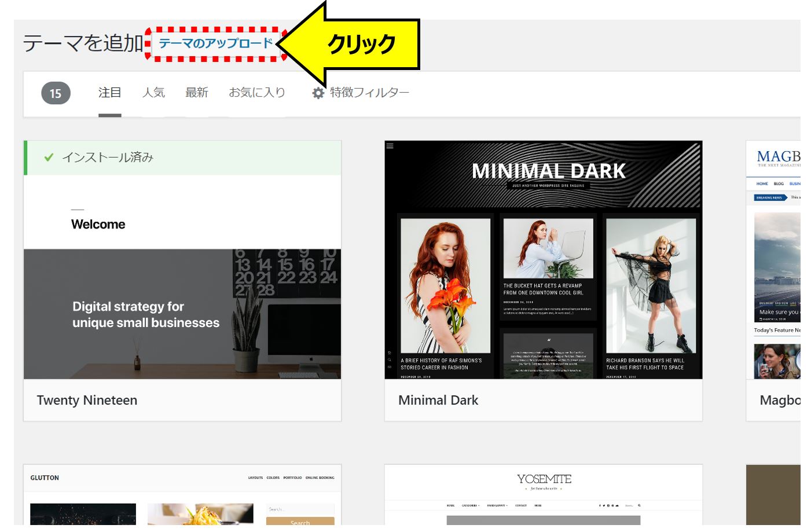811x532 pixels.
Task: Open the Yosemite theme preview
Action: (544, 495)
